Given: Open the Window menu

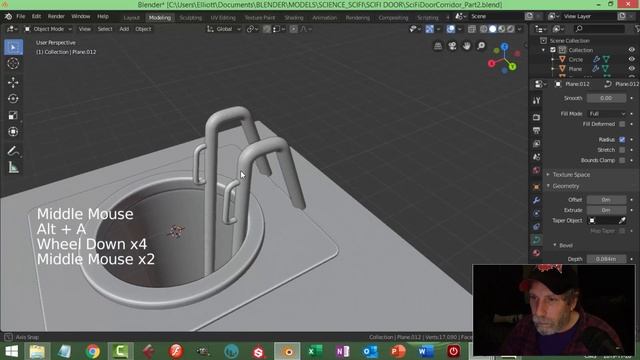Looking at the screenshot, I should (x=80, y=17).
